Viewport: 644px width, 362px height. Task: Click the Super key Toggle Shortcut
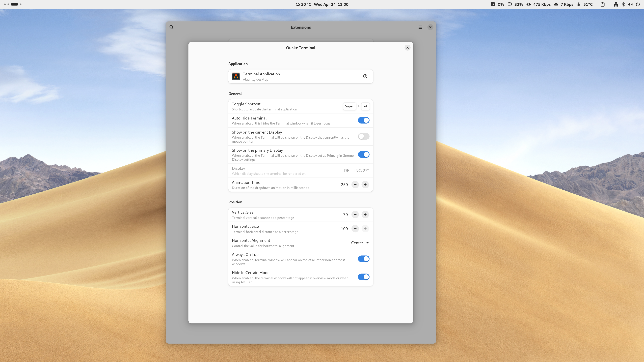click(349, 106)
